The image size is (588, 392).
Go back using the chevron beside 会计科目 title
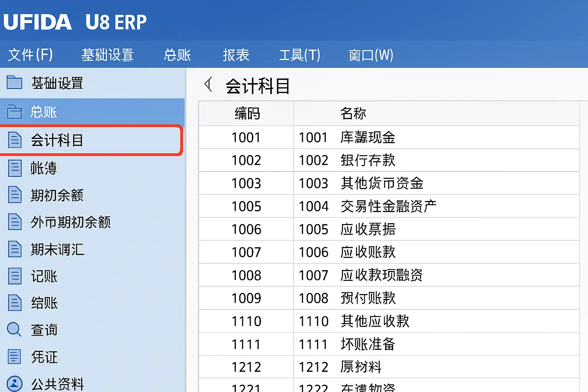[x=208, y=85]
